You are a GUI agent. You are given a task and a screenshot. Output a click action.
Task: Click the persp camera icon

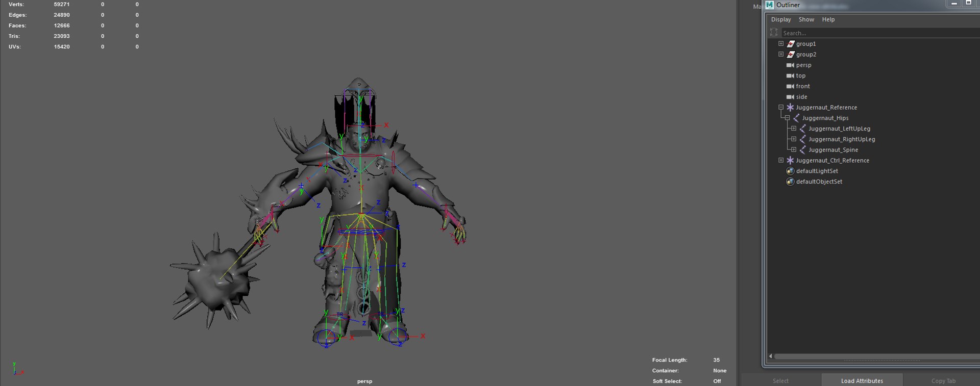pyautogui.click(x=790, y=65)
